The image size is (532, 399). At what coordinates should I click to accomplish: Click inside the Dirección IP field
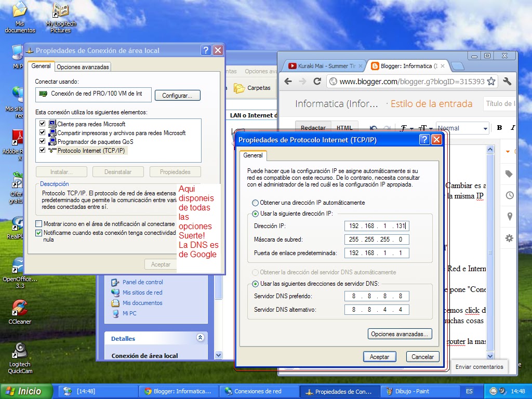click(376, 226)
